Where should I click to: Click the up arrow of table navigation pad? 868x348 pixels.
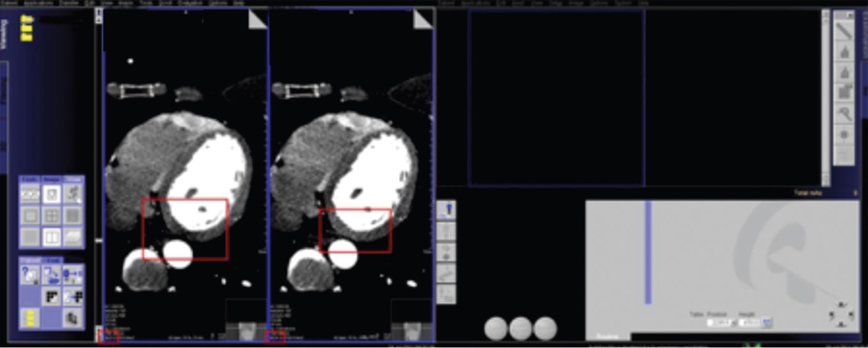(841, 305)
